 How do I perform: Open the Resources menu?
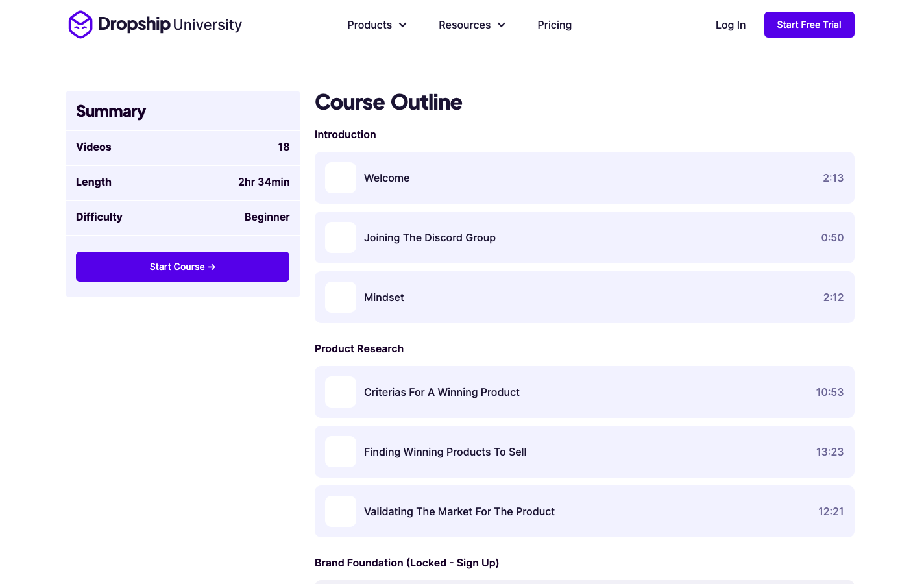coord(472,25)
